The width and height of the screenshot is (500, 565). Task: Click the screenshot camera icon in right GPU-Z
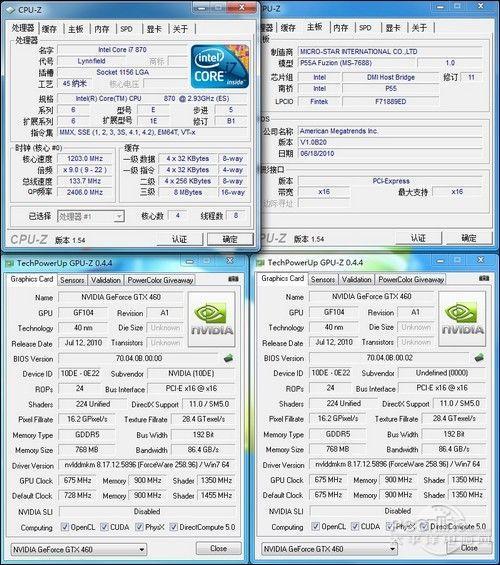pos(484,278)
